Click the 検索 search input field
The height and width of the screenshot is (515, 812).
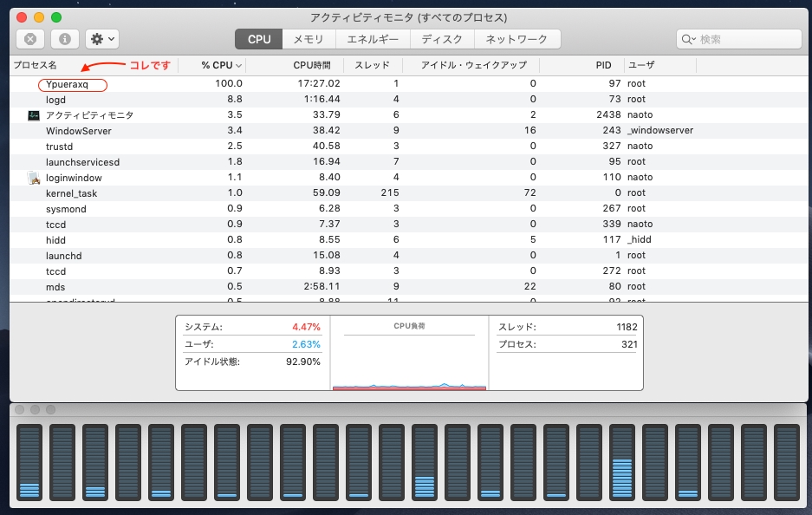[739, 39]
